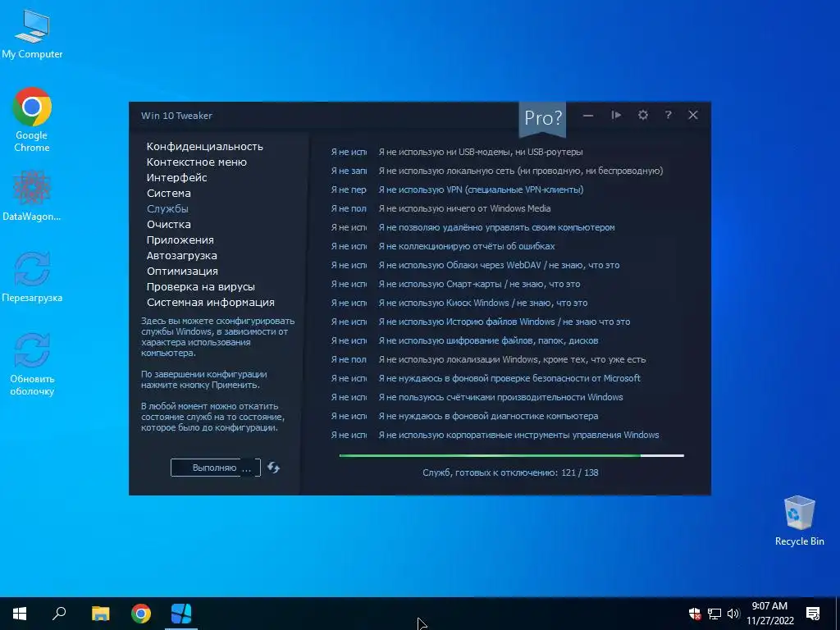Switch to the Оптимизация section
The height and width of the screenshot is (630, 840).
tap(182, 271)
